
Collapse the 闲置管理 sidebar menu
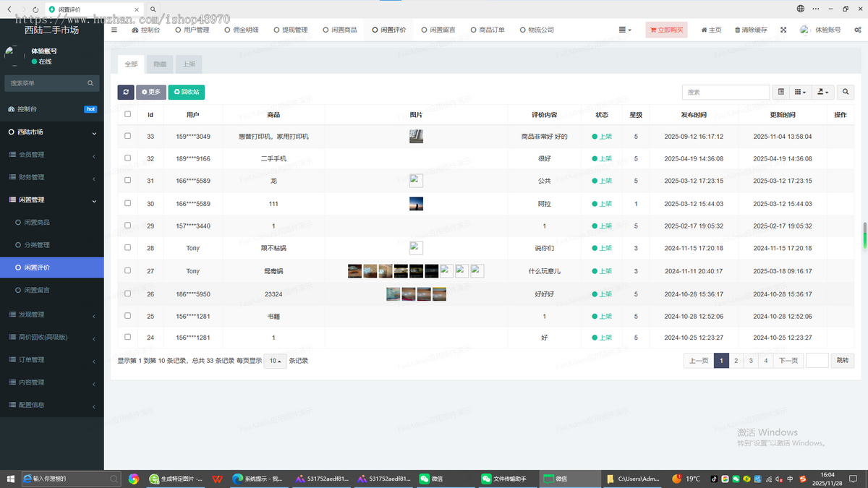[52, 200]
